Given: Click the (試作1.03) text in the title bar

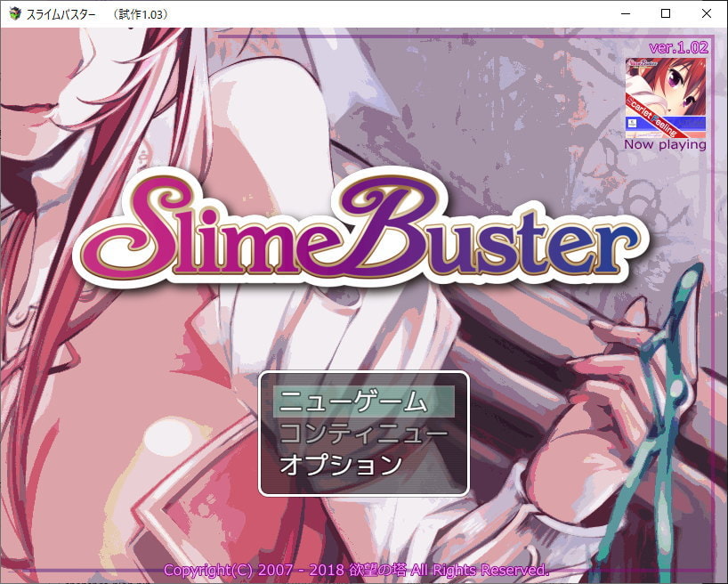Looking at the screenshot, I should pyautogui.click(x=141, y=14).
